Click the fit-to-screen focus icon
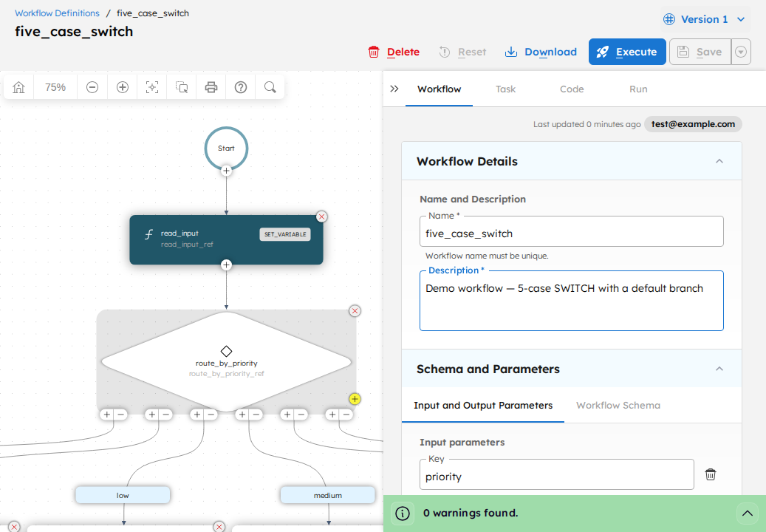Image resolution: width=766 pixels, height=532 pixels. click(152, 87)
